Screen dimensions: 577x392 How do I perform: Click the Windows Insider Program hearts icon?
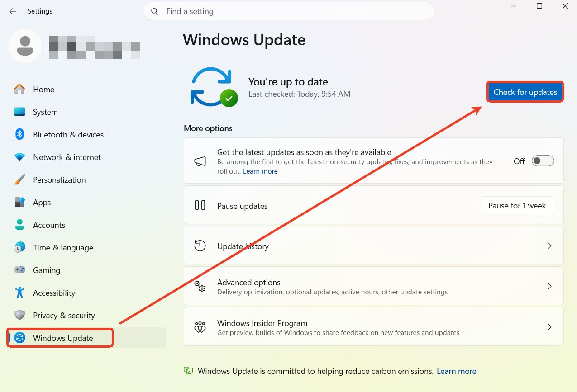[x=200, y=327]
